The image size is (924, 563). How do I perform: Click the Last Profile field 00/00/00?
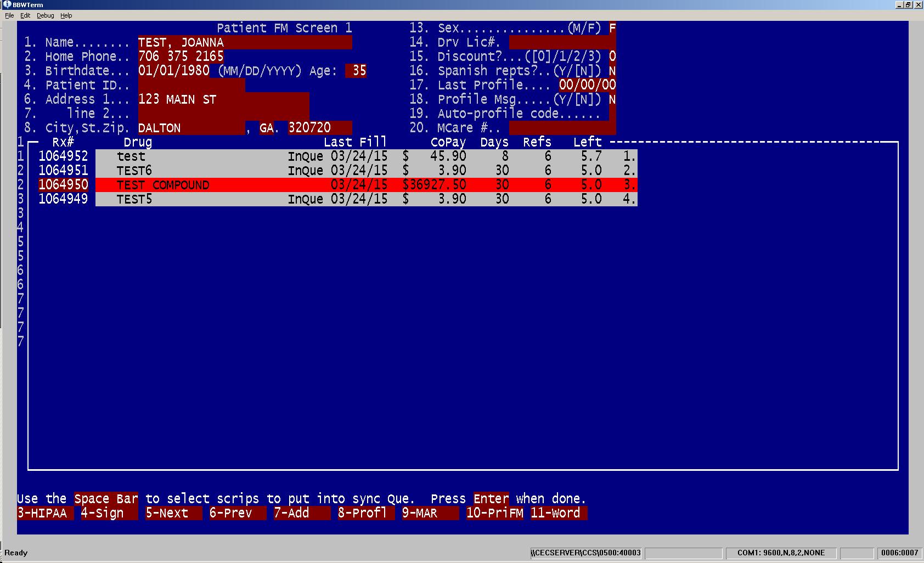point(588,85)
